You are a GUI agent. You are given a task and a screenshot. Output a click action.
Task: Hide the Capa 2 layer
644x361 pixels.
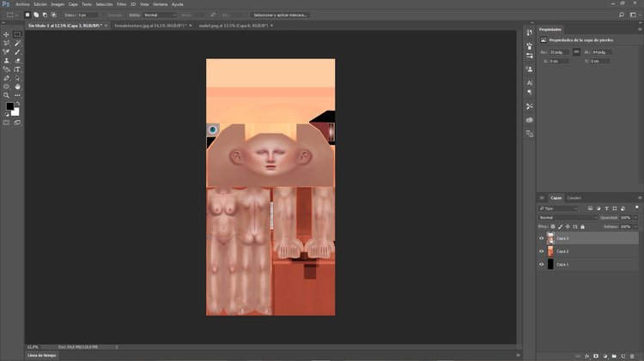(x=541, y=251)
